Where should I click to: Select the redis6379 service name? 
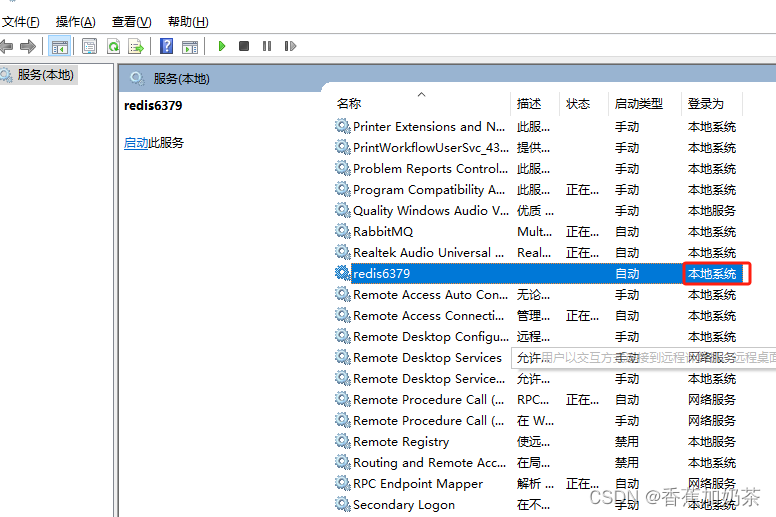382,274
